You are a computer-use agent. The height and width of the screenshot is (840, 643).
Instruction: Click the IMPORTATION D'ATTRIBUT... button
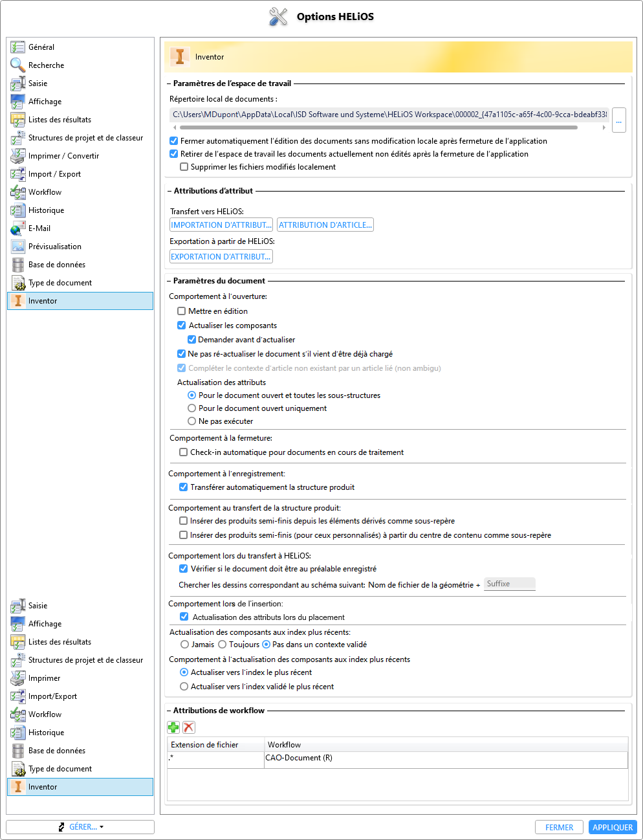221,225
